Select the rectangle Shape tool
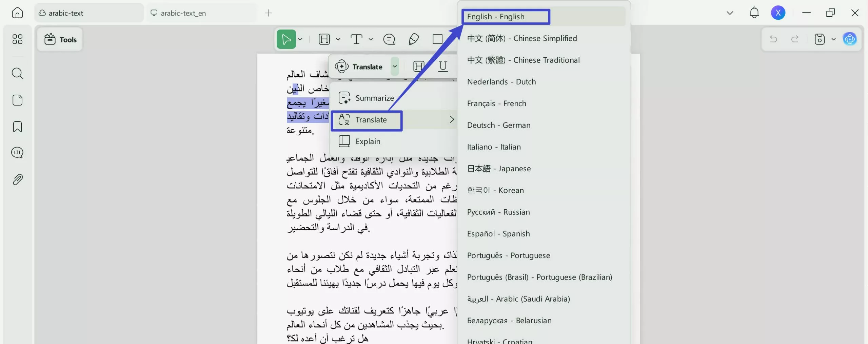The image size is (868, 344). tap(437, 39)
